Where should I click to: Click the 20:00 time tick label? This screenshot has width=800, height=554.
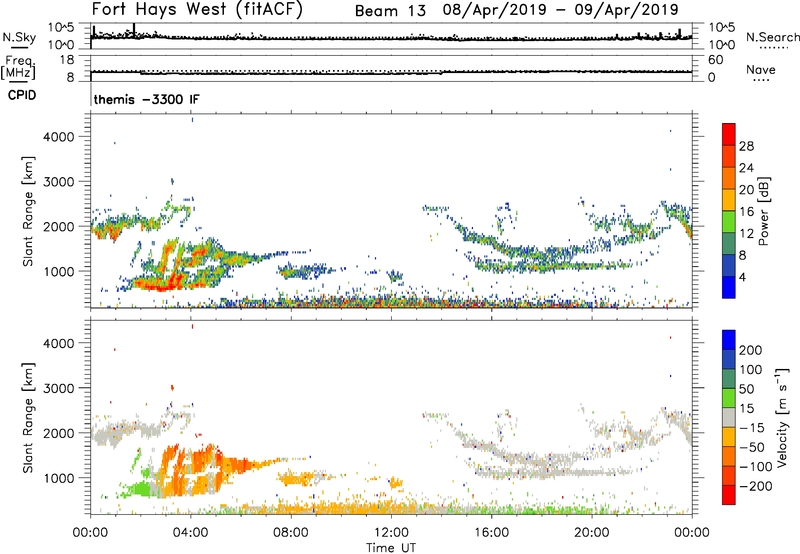[591, 533]
